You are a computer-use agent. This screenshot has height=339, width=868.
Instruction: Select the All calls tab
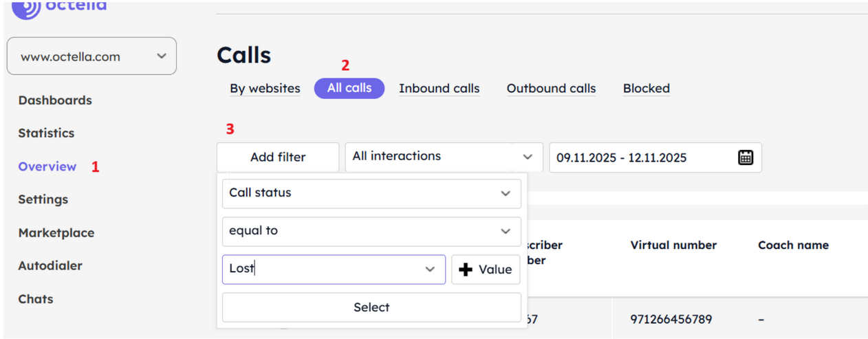pos(349,88)
